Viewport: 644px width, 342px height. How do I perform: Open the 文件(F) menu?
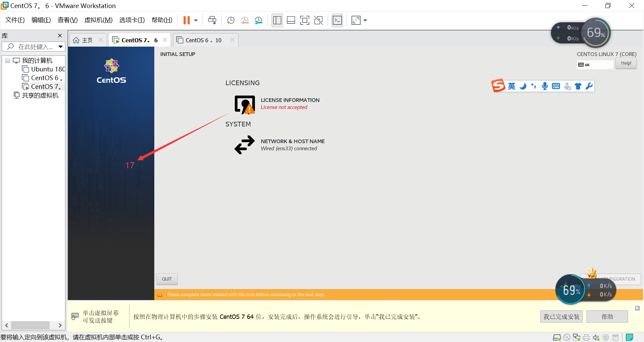click(x=15, y=20)
